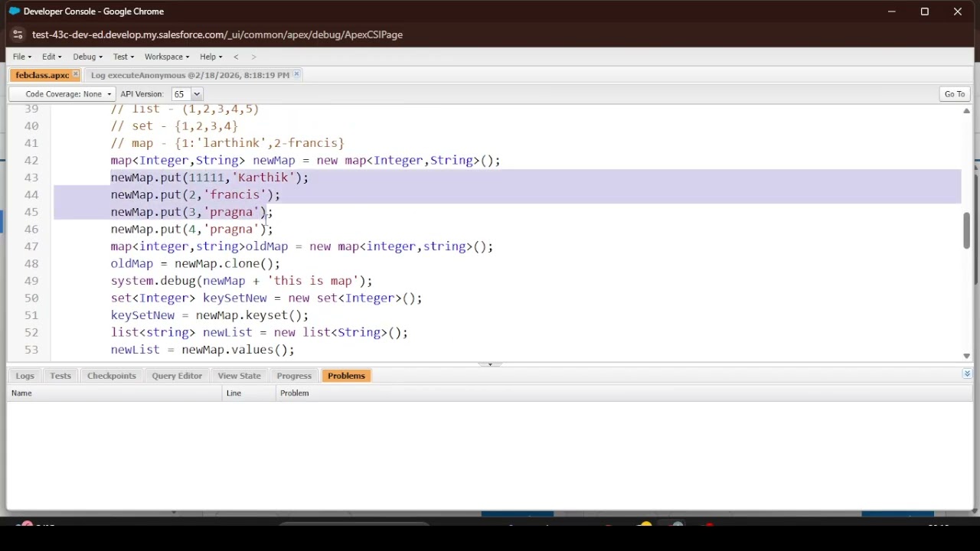
Task: Click editor scrollbar down arrow
Action: [966, 356]
